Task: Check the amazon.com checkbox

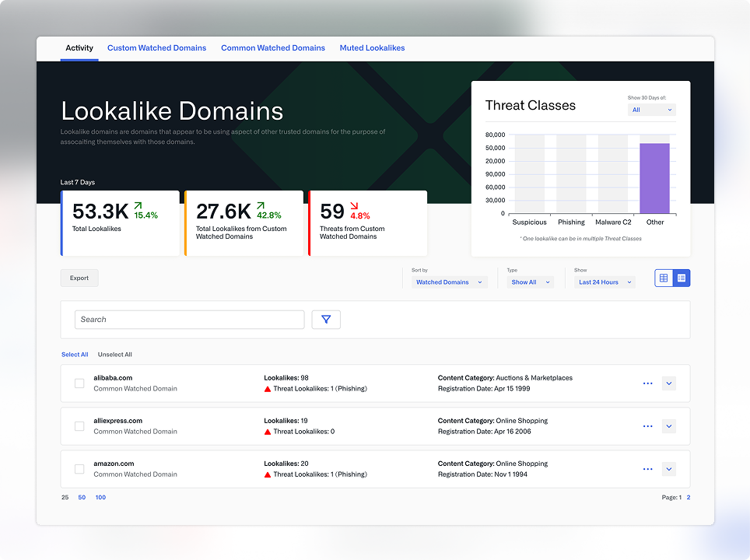Action: [79, 469]
